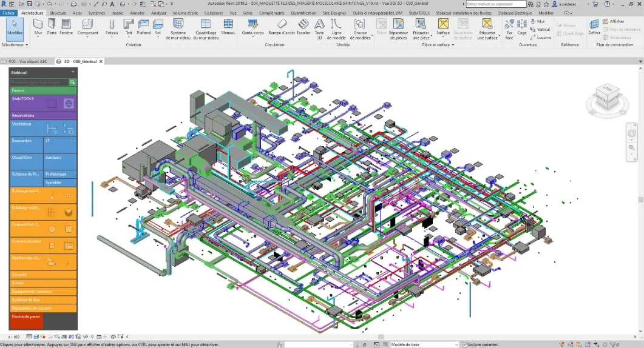The width and height of the screenshot is (644, 348).
Task: Click the Toit roof tool
Action: (129, 27)
